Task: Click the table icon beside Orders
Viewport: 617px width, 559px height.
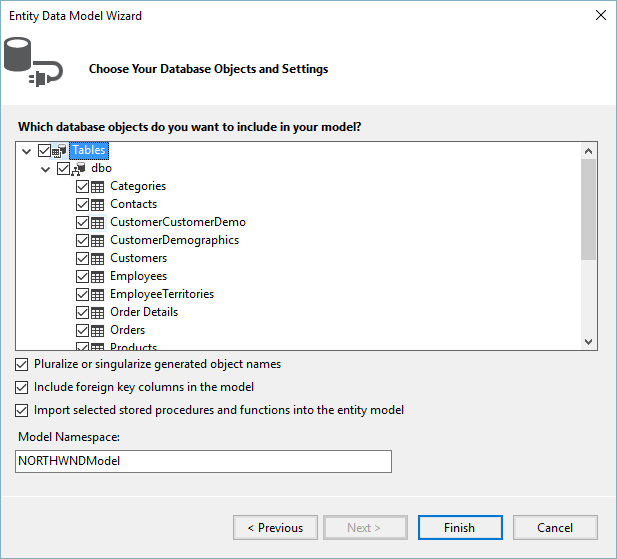Action: [98, 330]
